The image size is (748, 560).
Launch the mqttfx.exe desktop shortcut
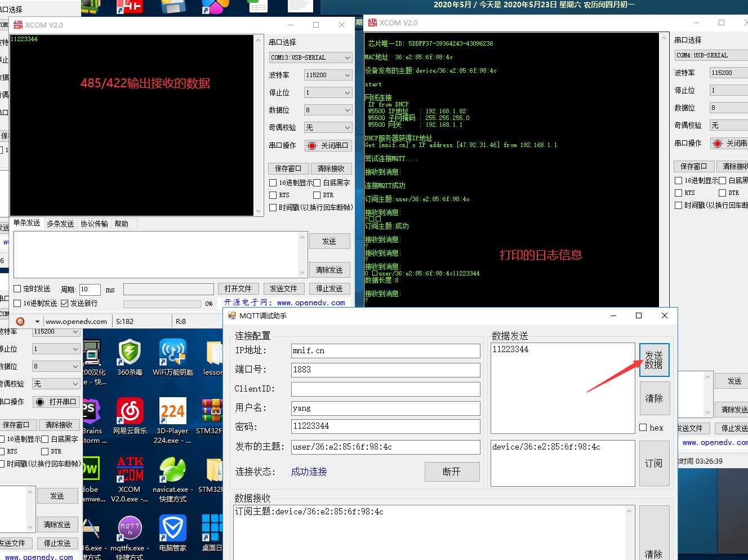pos(130,537)
